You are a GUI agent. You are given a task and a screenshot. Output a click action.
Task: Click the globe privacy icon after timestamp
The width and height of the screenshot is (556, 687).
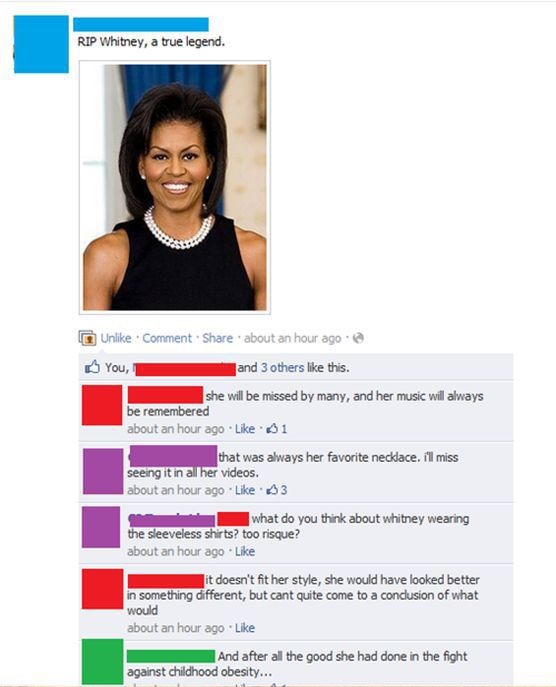pyautogui.click(x=358, y=338)
